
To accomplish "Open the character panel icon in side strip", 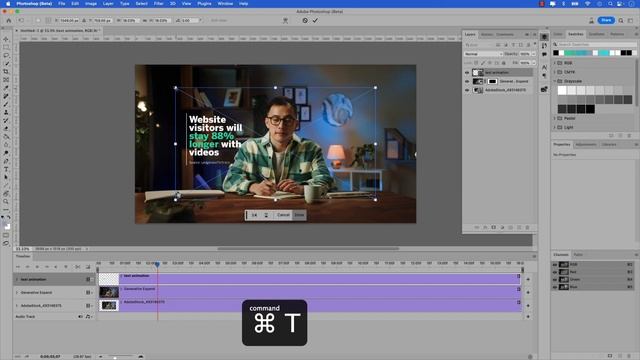I will point(544,67).
